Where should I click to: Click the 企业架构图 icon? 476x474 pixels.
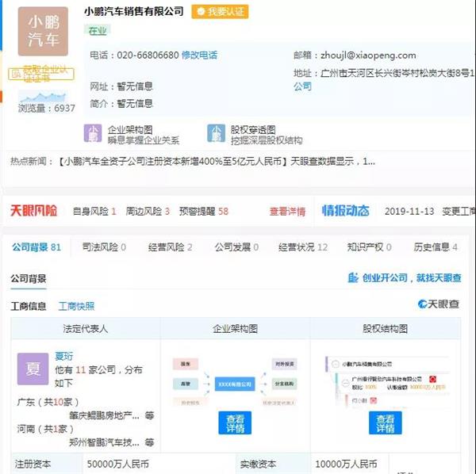click(x=94, y=133)
